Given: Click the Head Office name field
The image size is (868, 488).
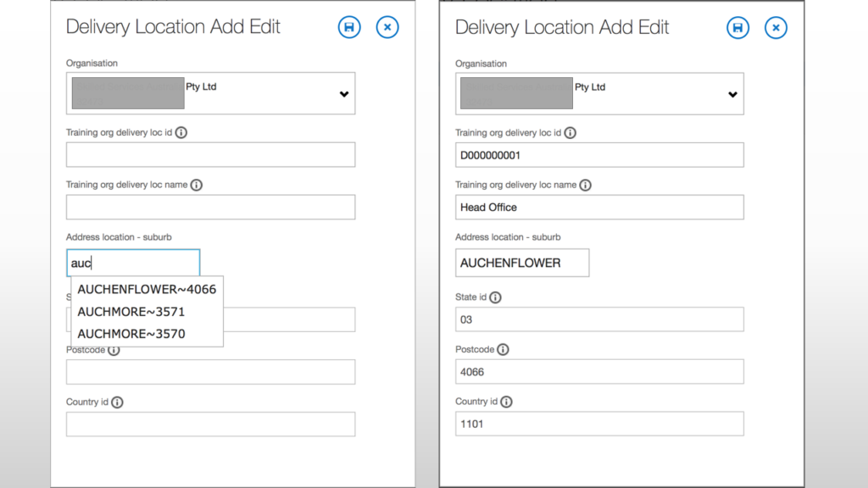Looking at the screenshot, I should tap(599, 208).
